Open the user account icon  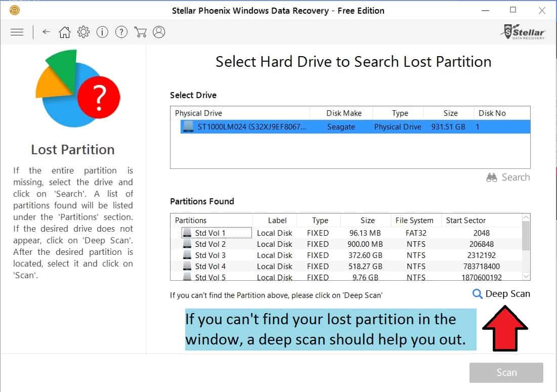(x=159, y=32)
